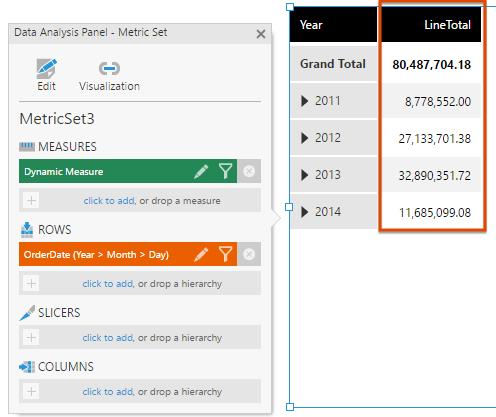Click the plus box under Columns

pos(31,391)
